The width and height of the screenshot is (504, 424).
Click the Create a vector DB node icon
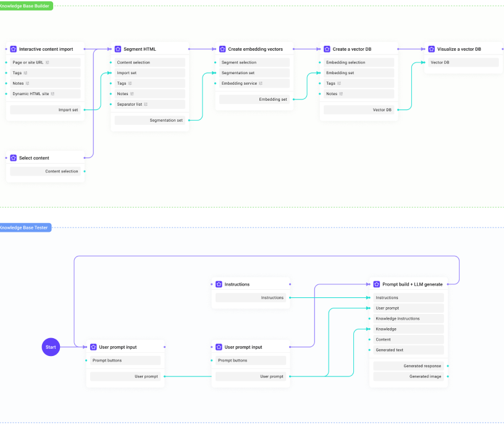click(x=327, y=49)
